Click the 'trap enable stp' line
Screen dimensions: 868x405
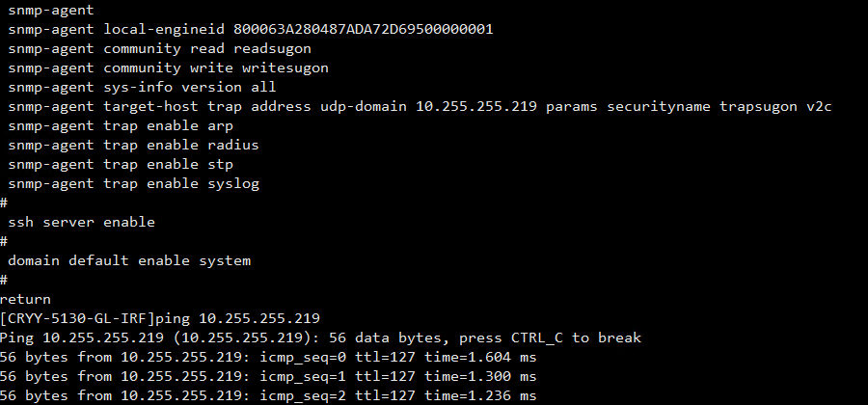point(121,164)
